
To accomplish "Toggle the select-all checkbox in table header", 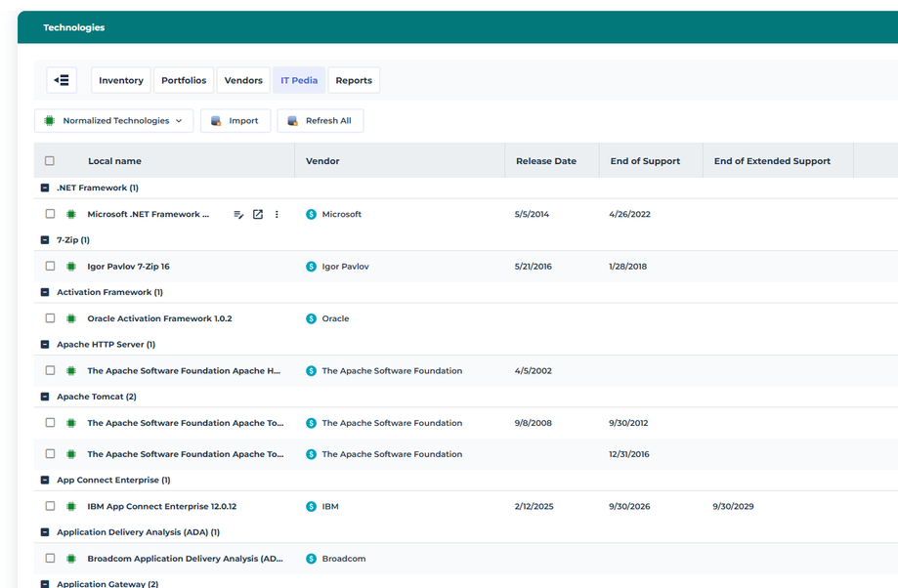I will (50, 161).
